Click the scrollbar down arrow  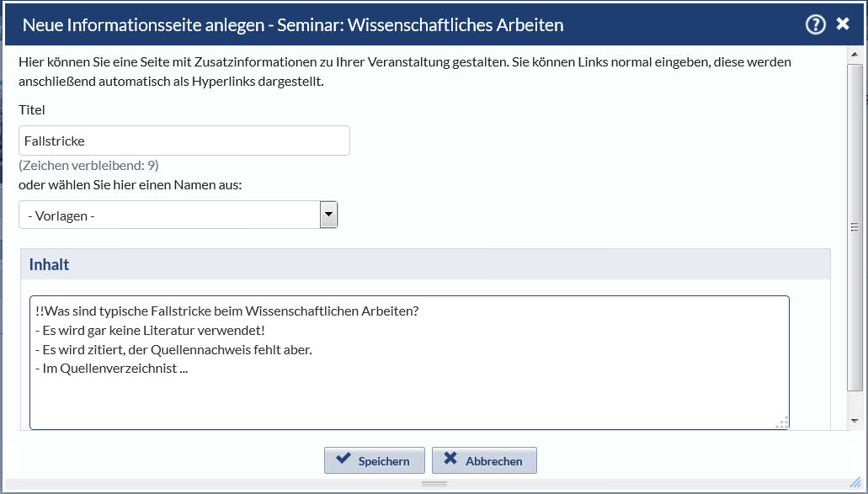[855, 420]
